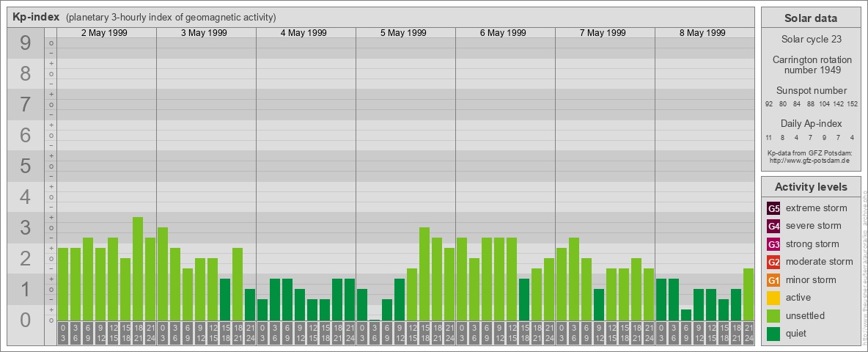Open the http://www.gfz-potsdam.de link

coord(810,160)
